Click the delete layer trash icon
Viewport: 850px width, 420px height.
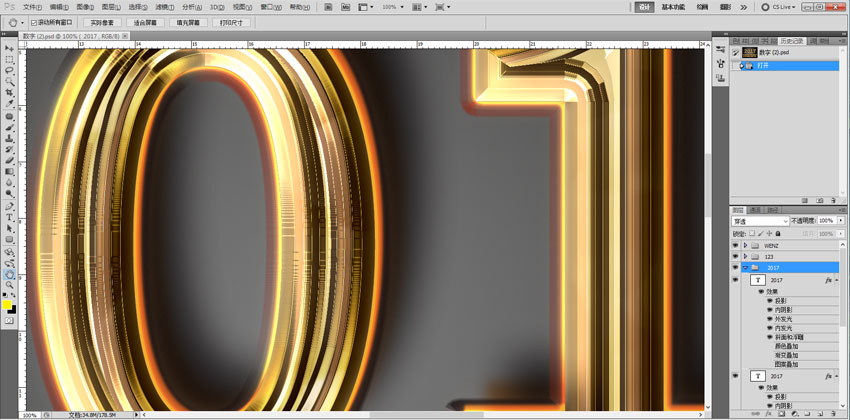(x=833, y=414)
